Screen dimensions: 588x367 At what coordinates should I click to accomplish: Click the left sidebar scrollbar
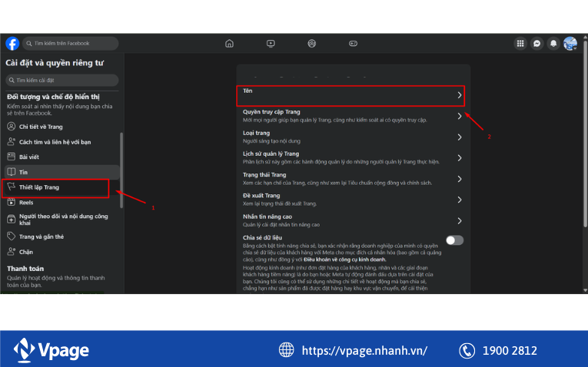[121, 169]
